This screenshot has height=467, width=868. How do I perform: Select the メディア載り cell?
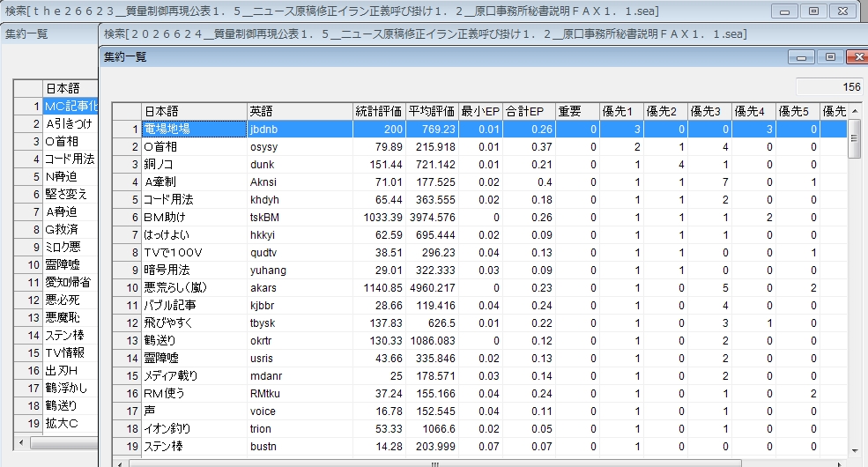click(x=194, y=375)
